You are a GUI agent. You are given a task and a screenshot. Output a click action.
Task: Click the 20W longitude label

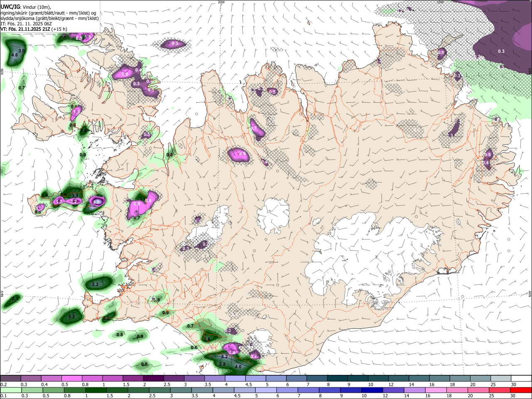click(x=221, y=2)
